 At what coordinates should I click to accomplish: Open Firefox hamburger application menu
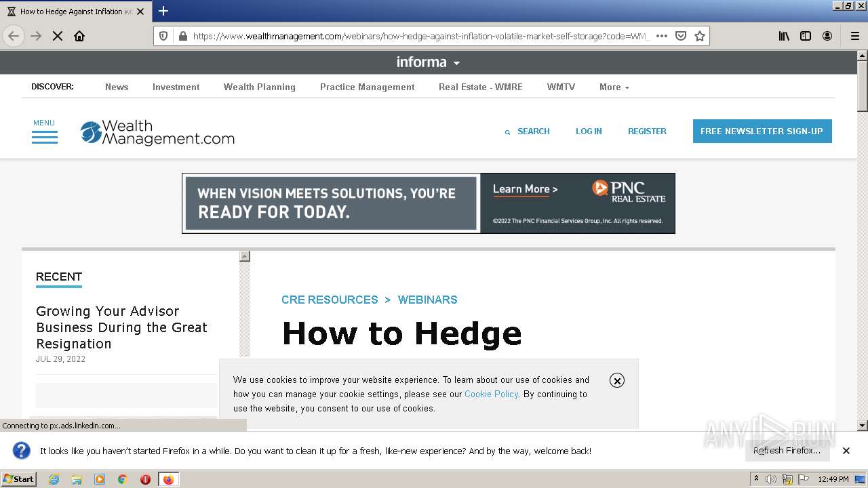[x=854, y=36]
